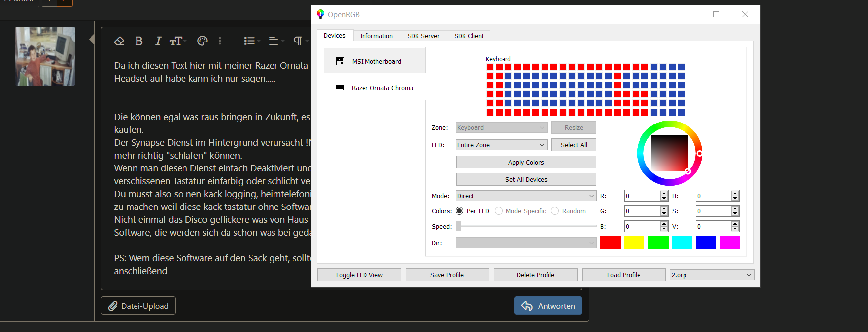Pick the blue color swatch
The image size is (868, 332).
(706, 243)
